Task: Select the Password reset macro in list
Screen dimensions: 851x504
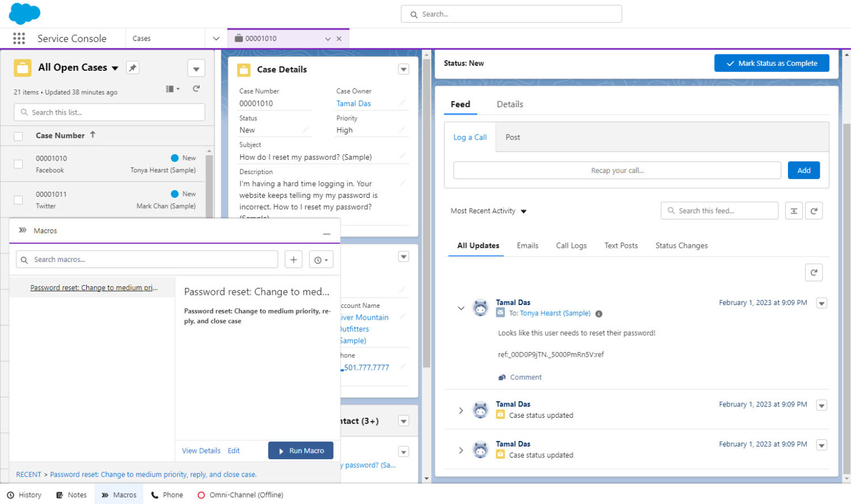Action: click(x=94, y=287)
